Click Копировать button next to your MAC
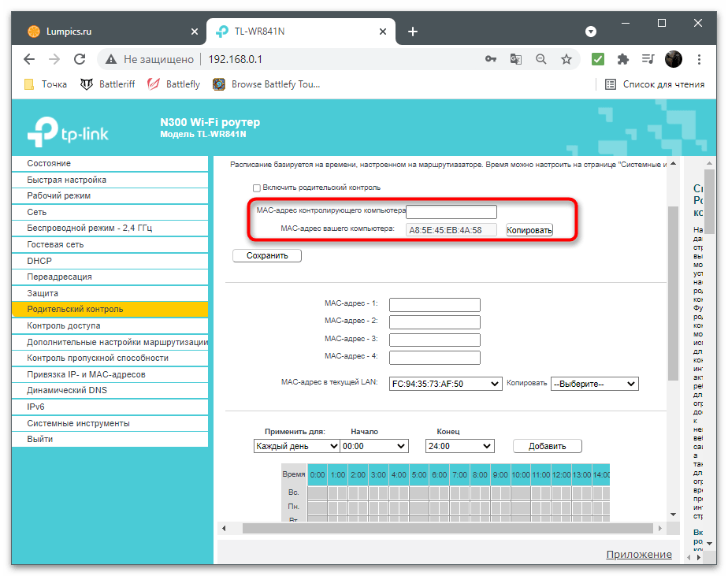This screenshot has height=576, width=728. point(529,230)
